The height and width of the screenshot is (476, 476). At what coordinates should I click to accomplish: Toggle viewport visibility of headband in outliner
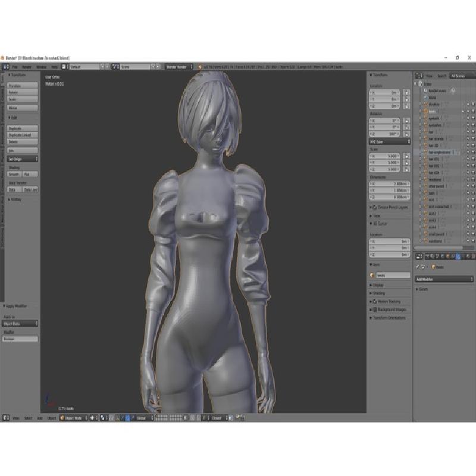[464, 180]
